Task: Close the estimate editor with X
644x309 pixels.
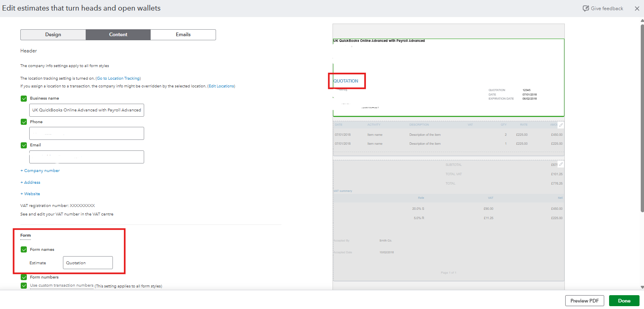Action: tap(637, 9)
